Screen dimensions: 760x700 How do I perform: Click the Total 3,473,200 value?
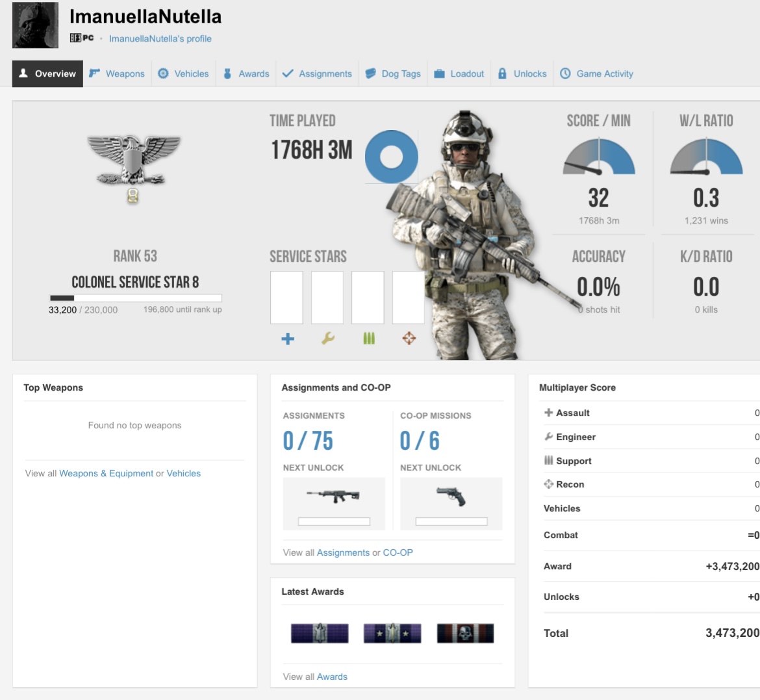pos(732,633)
